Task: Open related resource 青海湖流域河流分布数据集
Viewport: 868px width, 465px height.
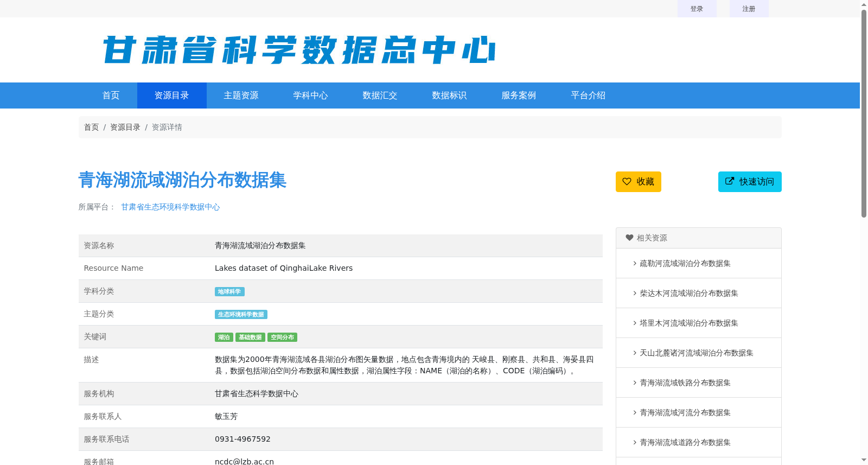Action: tap(685, 412)
